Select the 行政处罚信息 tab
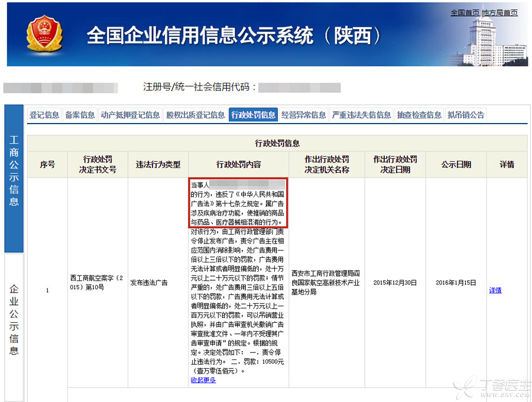 254,115
